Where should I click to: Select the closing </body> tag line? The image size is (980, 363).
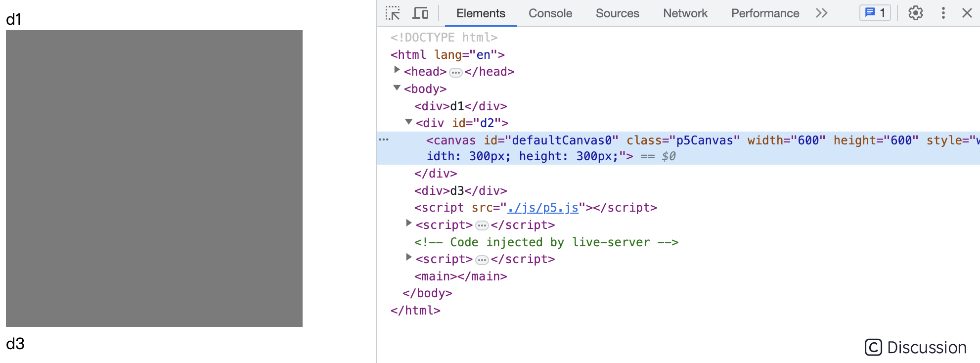click(x=427, y=293)
